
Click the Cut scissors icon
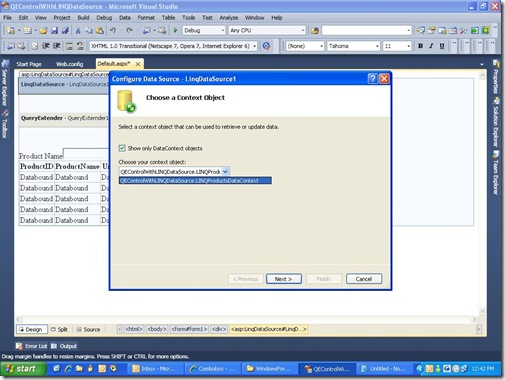pos(78,30)
